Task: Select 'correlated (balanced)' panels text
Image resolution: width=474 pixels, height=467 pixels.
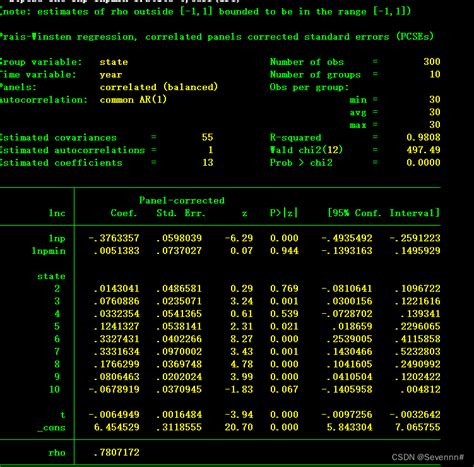Action: (159, 87)
